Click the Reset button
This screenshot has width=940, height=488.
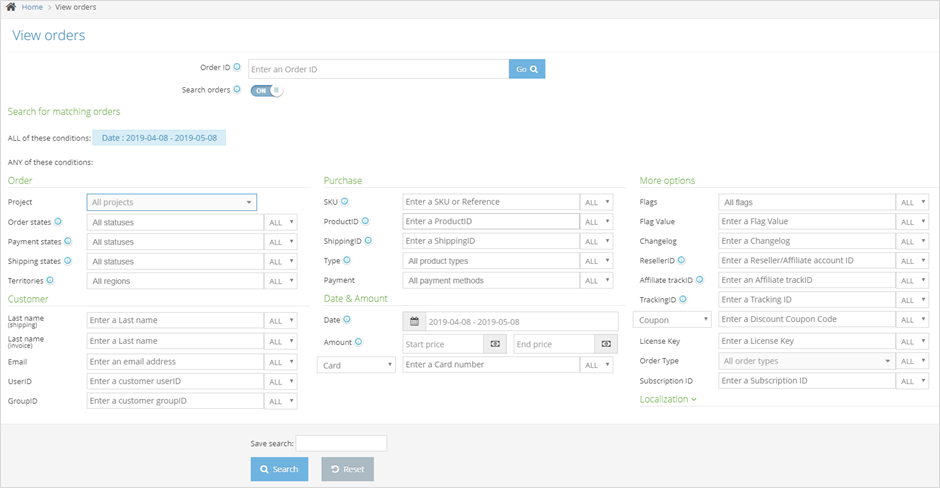[347, 469]
